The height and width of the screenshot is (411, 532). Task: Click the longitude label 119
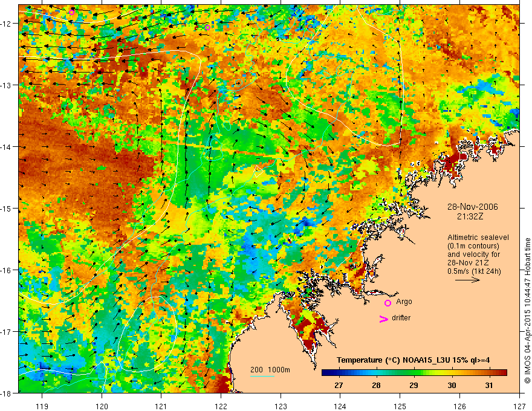tap(42, 406)
